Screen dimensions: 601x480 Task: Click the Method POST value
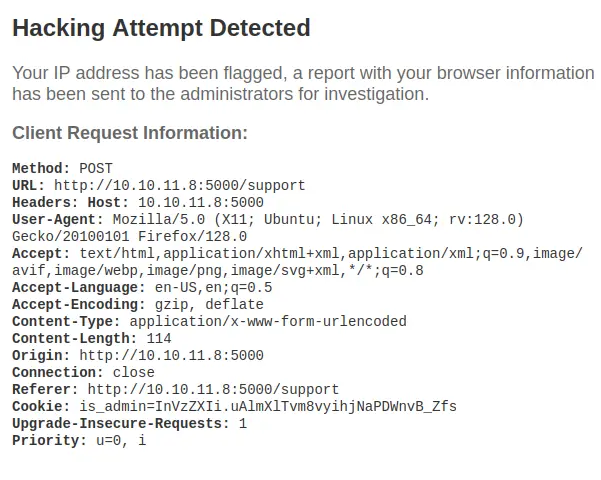96,168
